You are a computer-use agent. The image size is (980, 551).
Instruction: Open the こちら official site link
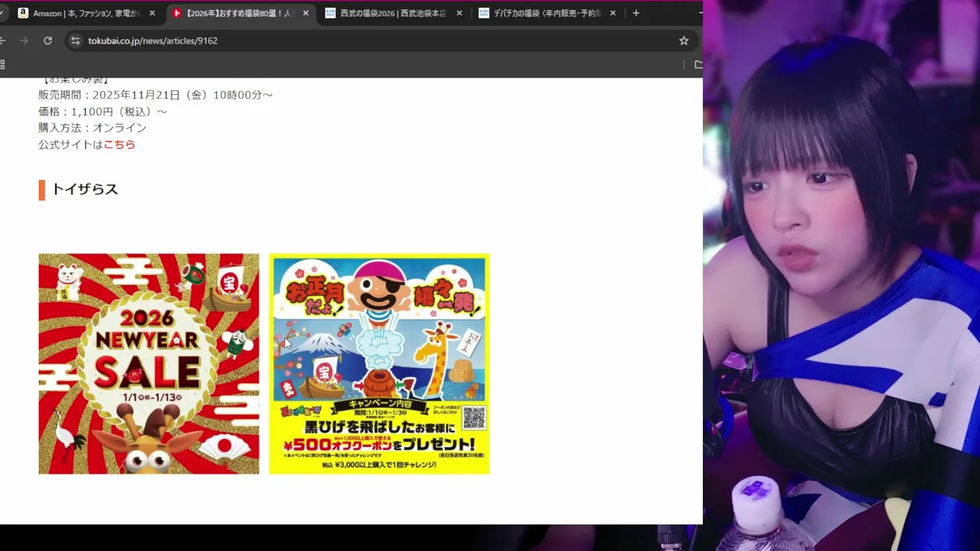click(x=119, y=145)
